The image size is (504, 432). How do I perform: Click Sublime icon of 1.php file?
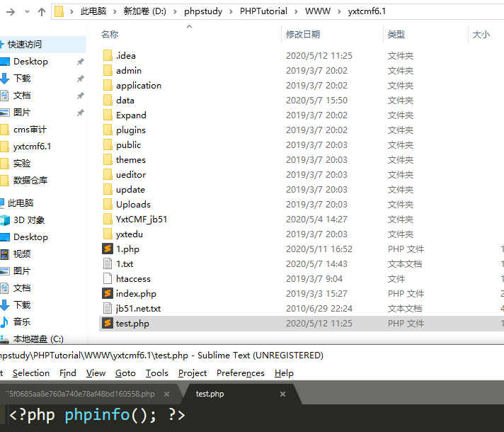coord(108,249)
